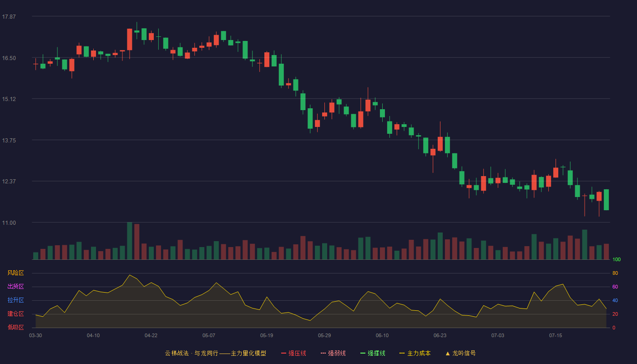Viewport: 637px width, 364px height.
Task: Toggle the 强撑线 series label in legend
Action: click(376, 353)
